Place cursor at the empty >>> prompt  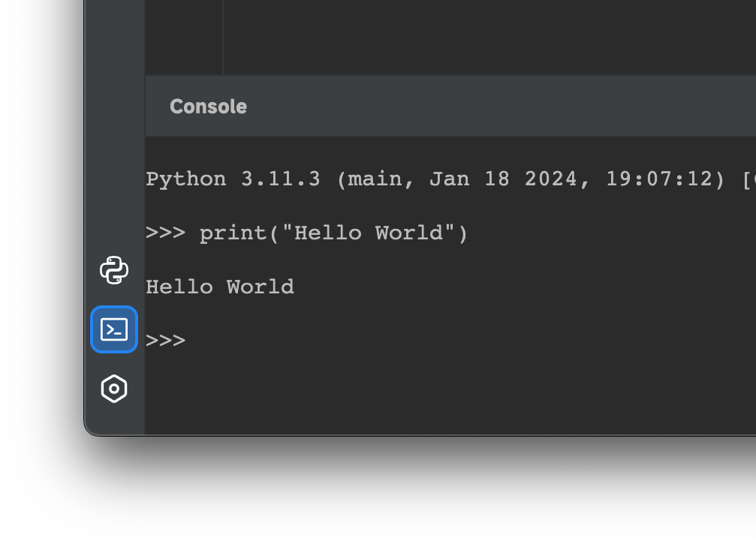coord(165,341)
